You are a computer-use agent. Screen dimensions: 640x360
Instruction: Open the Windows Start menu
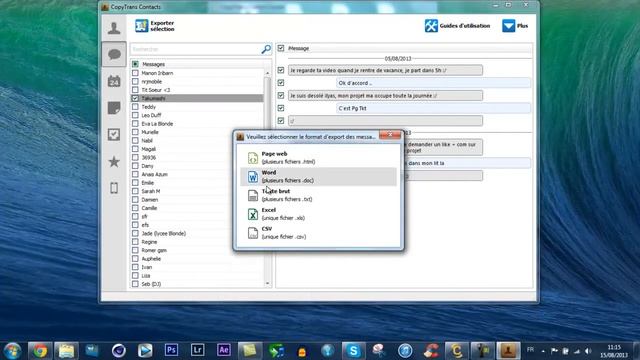point(12,351)
